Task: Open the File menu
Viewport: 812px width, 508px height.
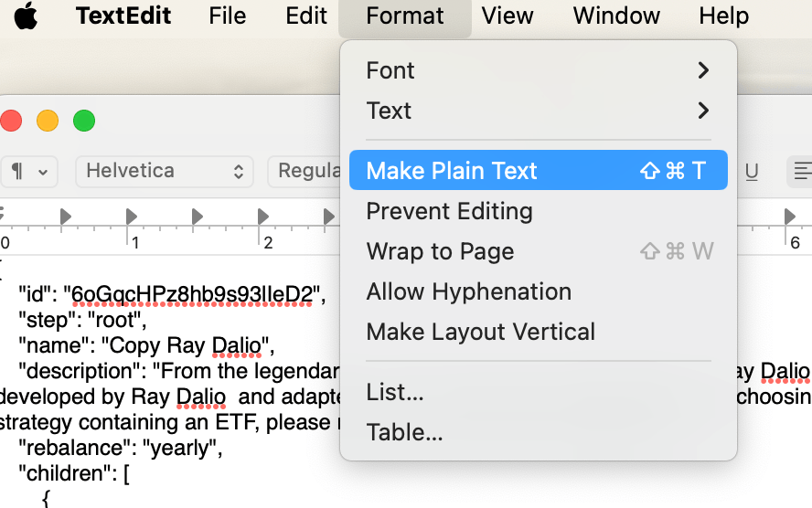Action: (x=228, y=16)
